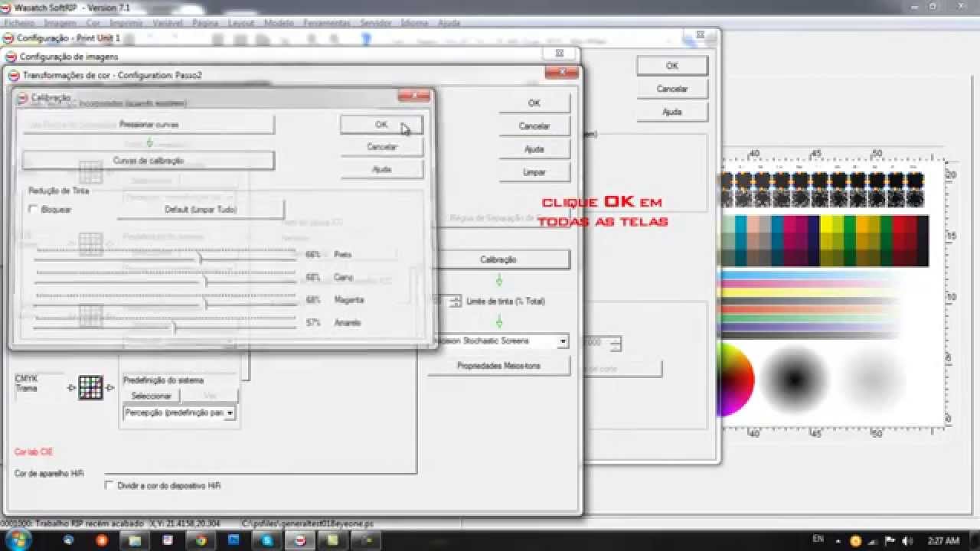
Task: Open the Imprimir menu
Action: (x=126, y=23)
